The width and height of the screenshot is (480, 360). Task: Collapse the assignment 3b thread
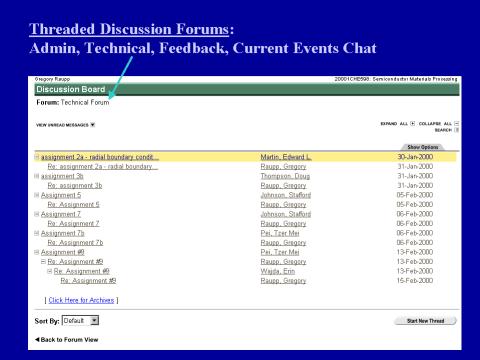(x=37, y=176)
